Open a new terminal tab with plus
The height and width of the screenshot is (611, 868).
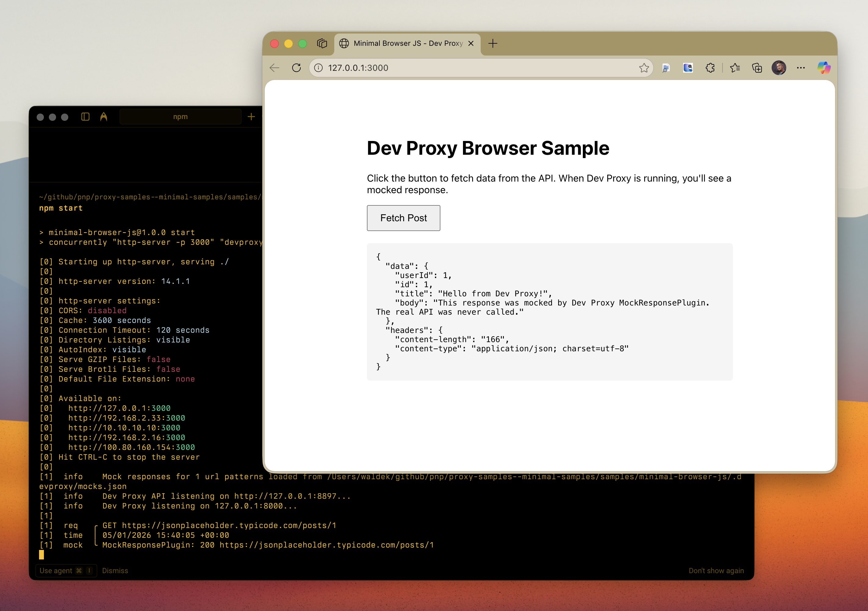click(x=251, y=117)
